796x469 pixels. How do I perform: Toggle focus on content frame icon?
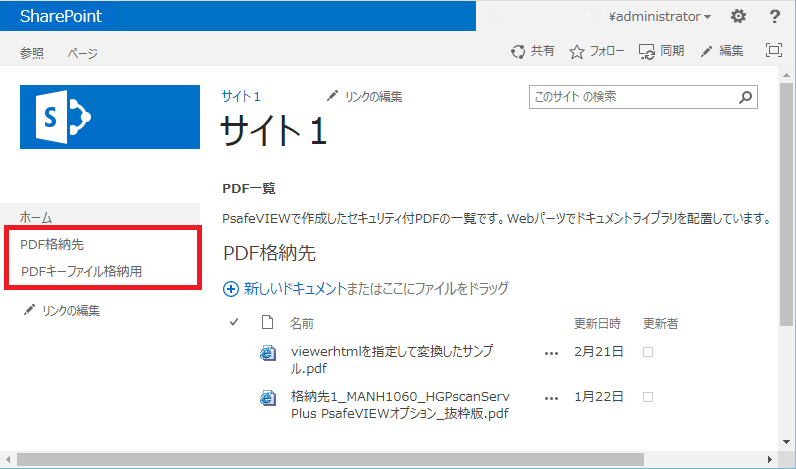click(773, 50)
